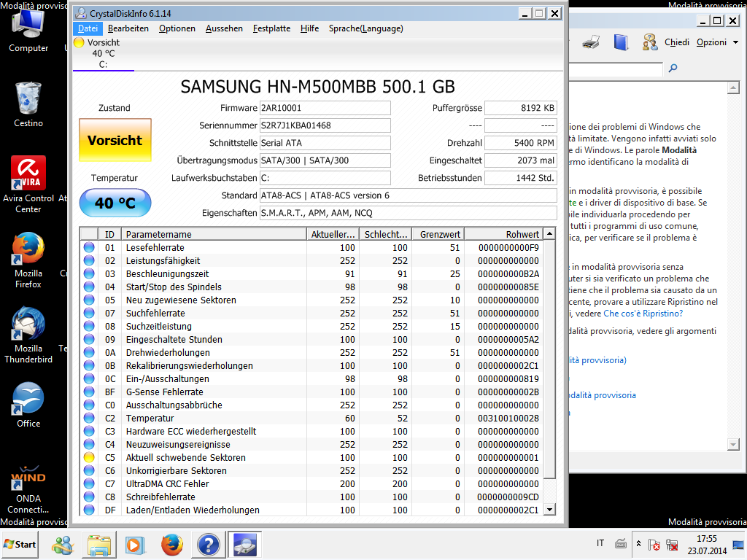Click the print icon in Help window

(x=591, y=42)
